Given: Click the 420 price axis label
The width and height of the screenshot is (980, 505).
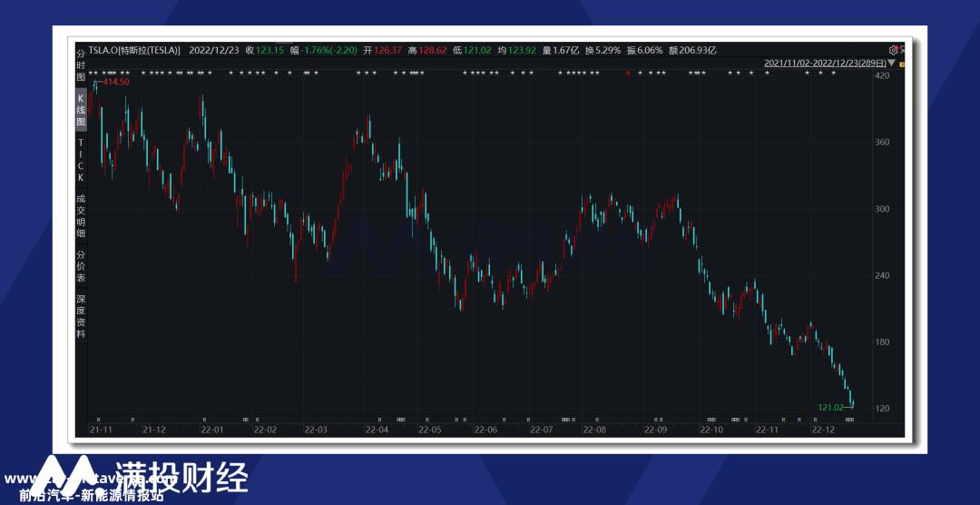Looking at the screenshot, I should [x=882, y=75].
